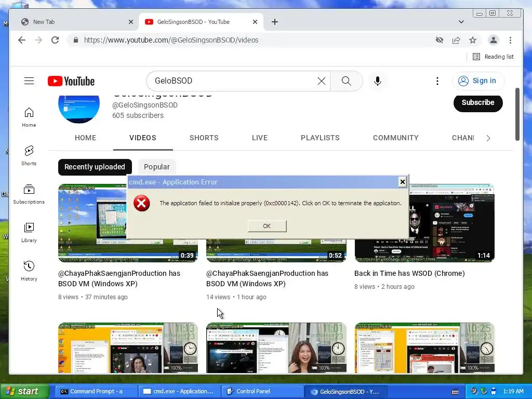532x399 pixels.
Task: Select the Popular filter chip
Action: (x=156, y=167)
